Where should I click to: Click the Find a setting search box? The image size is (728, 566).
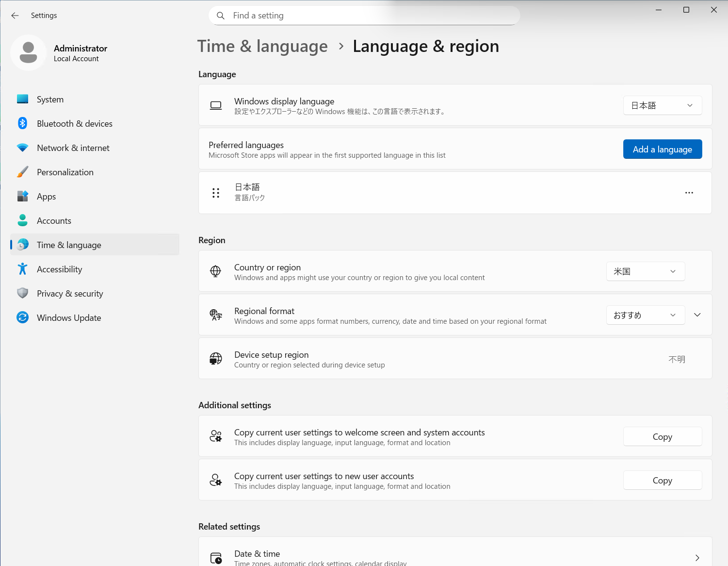[364, 16]
